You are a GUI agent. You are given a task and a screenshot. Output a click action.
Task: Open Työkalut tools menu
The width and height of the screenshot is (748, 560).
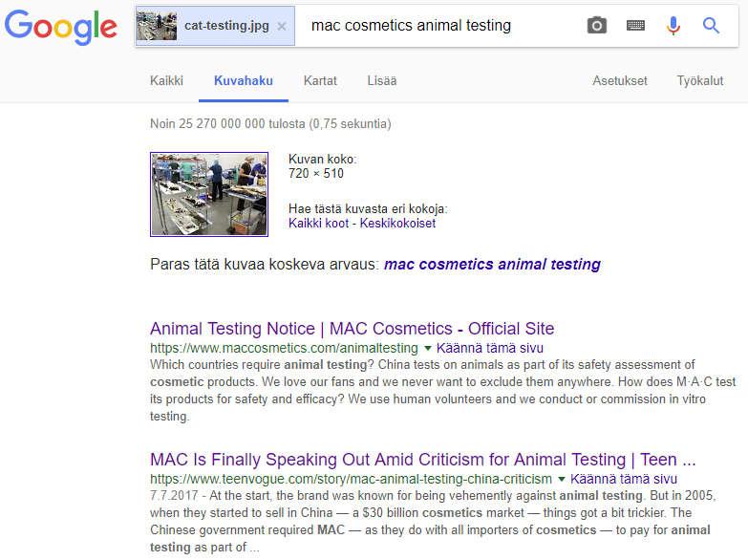point(700,80)
